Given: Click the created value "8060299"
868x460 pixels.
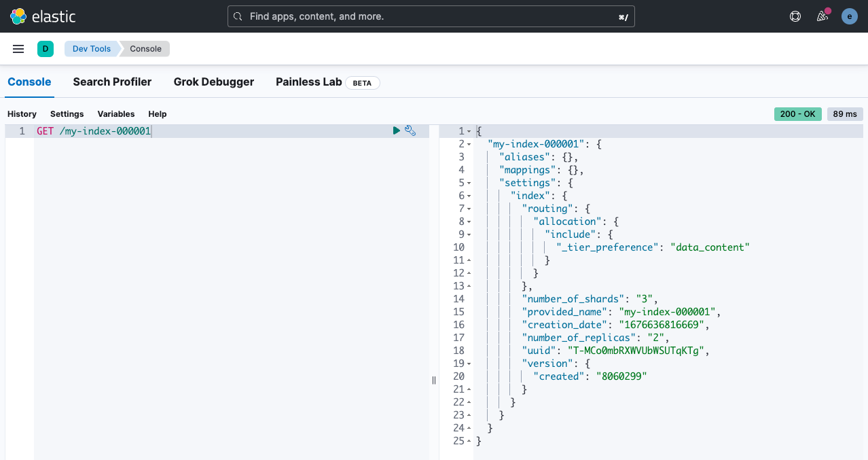Looking at the screenshot, I should pos(621,376).
